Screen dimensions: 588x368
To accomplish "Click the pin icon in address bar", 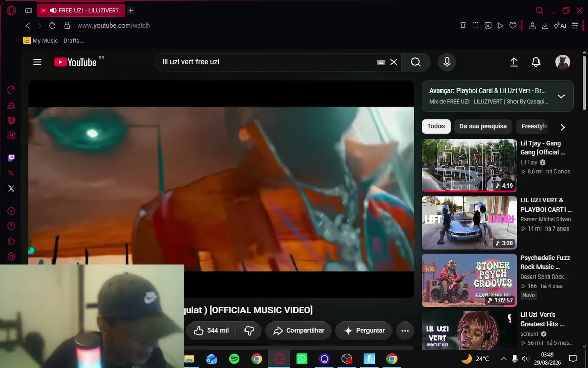I will 463,26.
